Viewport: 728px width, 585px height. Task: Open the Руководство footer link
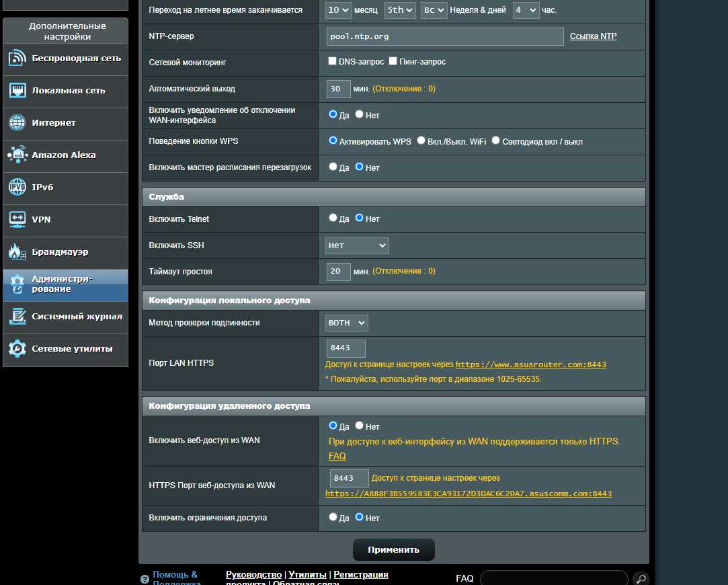[x=253, y=575]
